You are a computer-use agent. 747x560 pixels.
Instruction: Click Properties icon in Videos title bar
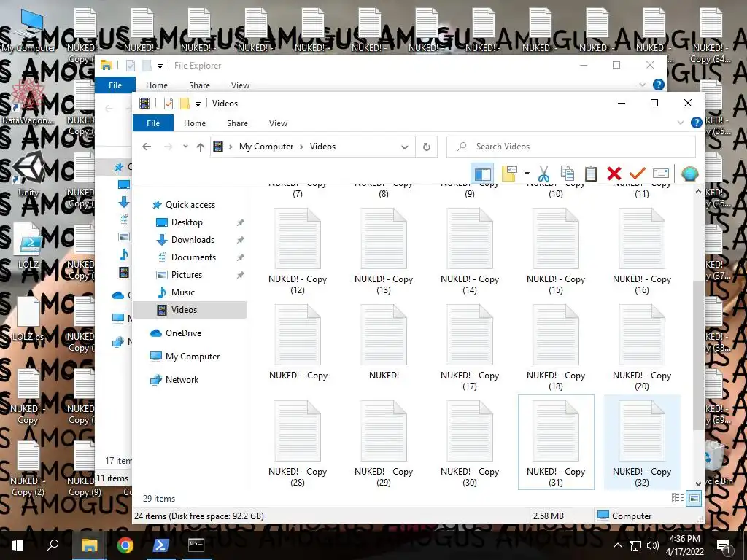[169, 104]
